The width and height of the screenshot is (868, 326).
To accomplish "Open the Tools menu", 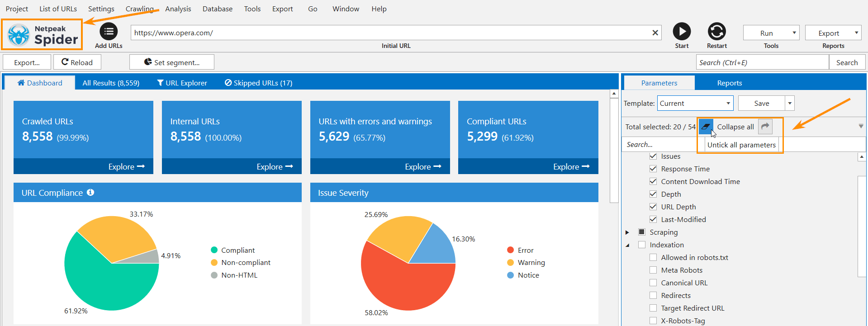I will click(252, 9).
